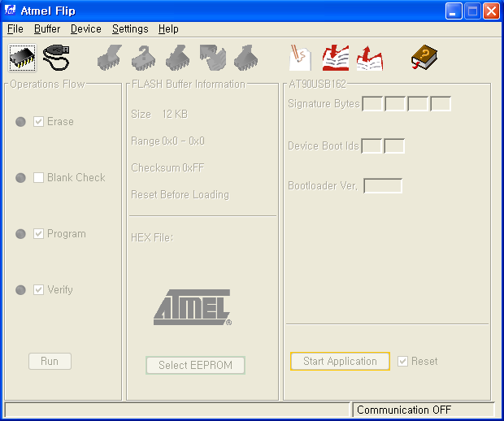Minimize the Atmel Flip window
This screenshot has height=421, width=504.
point(454,11)
